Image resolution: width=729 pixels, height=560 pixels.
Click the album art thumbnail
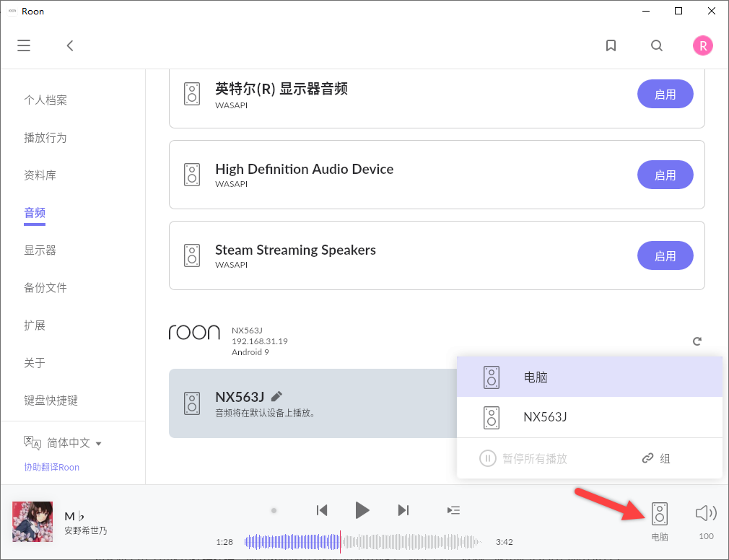coord(32,522)
